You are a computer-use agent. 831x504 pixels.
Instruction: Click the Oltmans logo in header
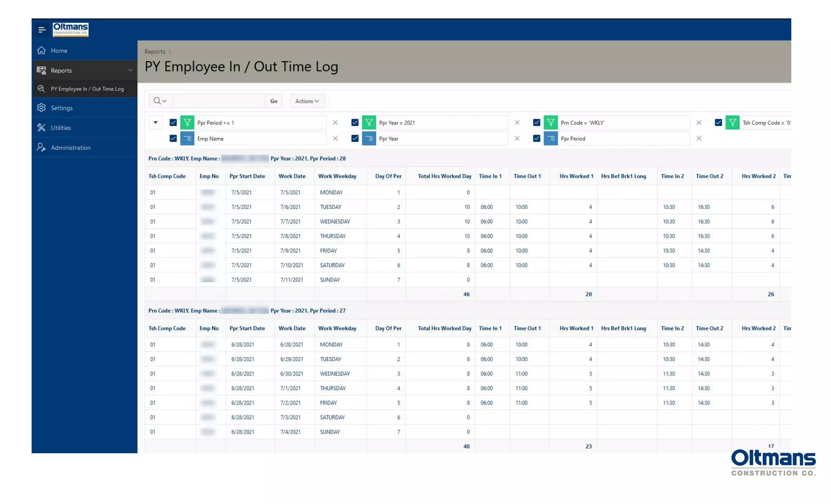coord(70,29)
